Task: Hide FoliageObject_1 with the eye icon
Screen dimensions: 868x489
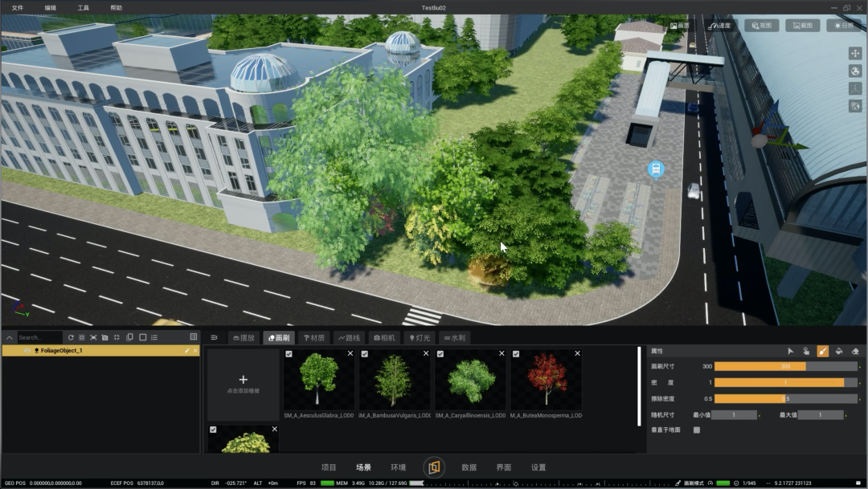Action: (x=27, y=351)
